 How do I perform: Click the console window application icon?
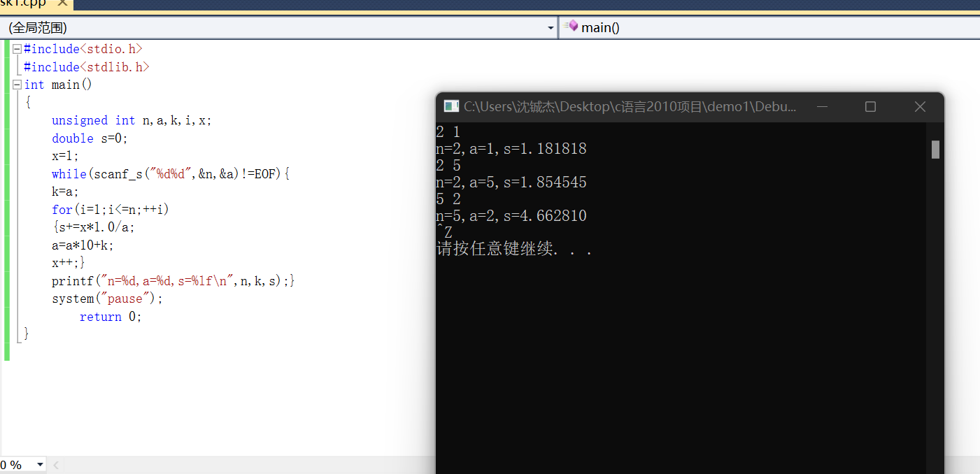pos(451,106)
